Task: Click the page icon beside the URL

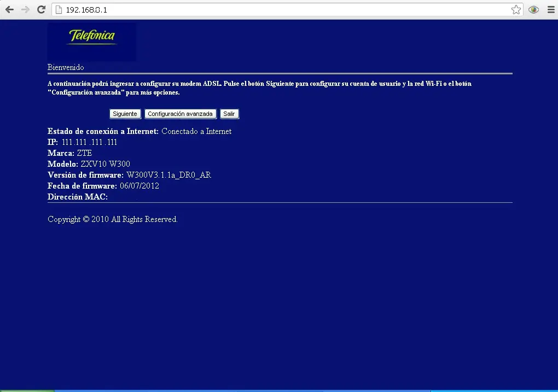Action: pos(59,10)
